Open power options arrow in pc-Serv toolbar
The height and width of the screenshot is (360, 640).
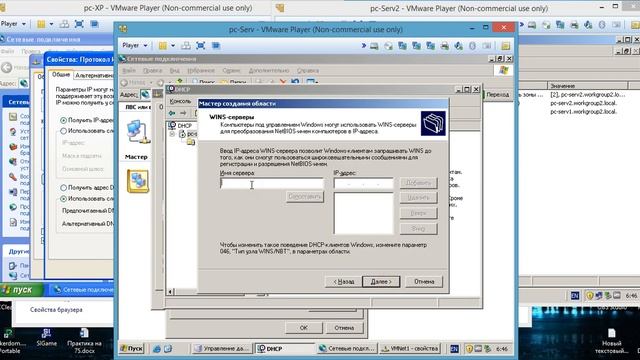(x=173, y=46)
